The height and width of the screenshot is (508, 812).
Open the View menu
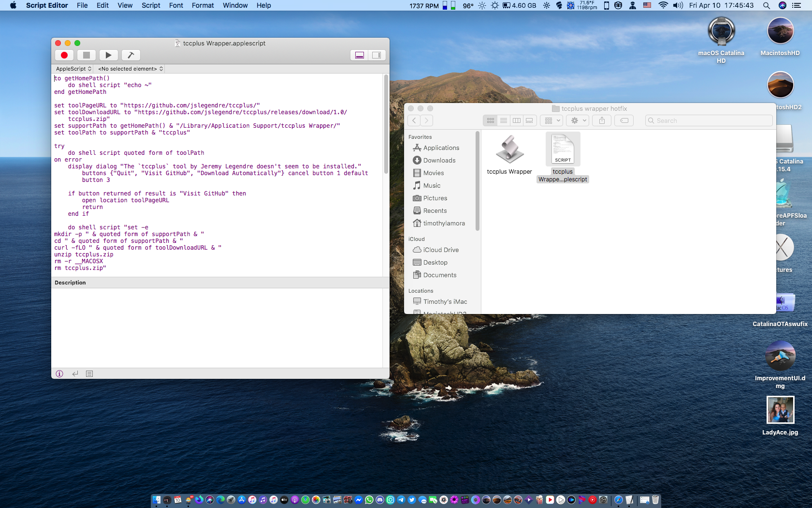tap(125, 5)
